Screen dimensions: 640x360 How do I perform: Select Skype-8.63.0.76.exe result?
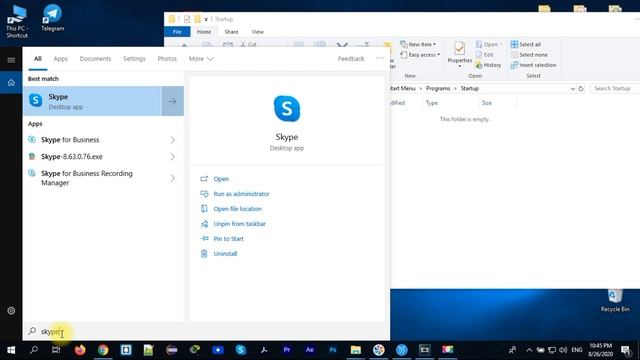(71, 157)
